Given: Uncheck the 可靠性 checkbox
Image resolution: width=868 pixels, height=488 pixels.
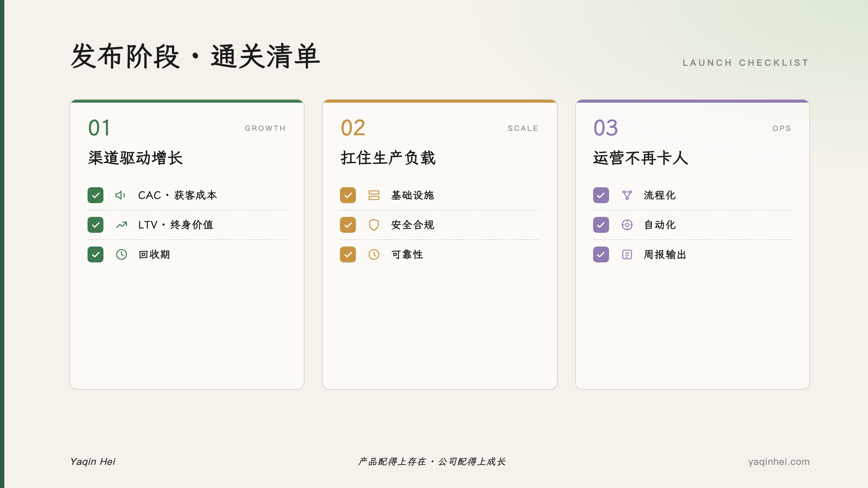Looking at the screenshot, I should 348,254.
